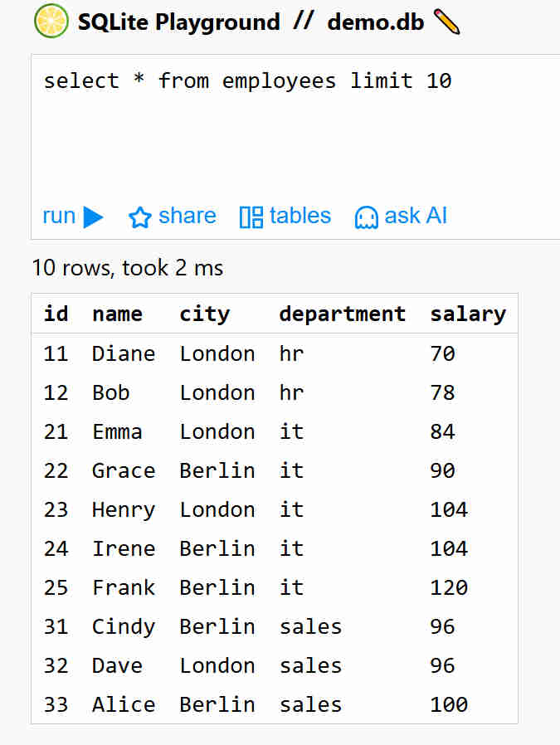This screenshot has height=745, width=560.
Task: Click the pencil edit icon beside demo.db
Action: [x=446, y=22]
